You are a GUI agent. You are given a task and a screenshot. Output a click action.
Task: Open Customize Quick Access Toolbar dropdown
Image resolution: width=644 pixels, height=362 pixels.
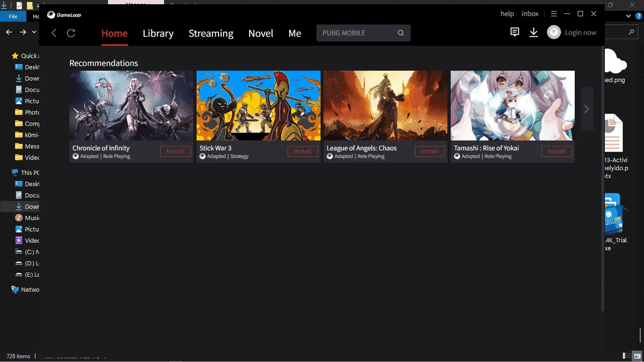click(x=38, y=6)
